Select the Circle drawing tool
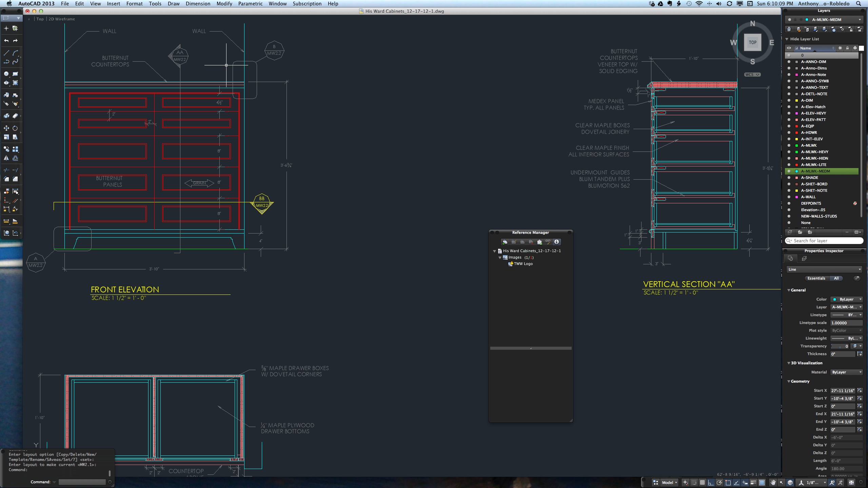 coord(6,74)
